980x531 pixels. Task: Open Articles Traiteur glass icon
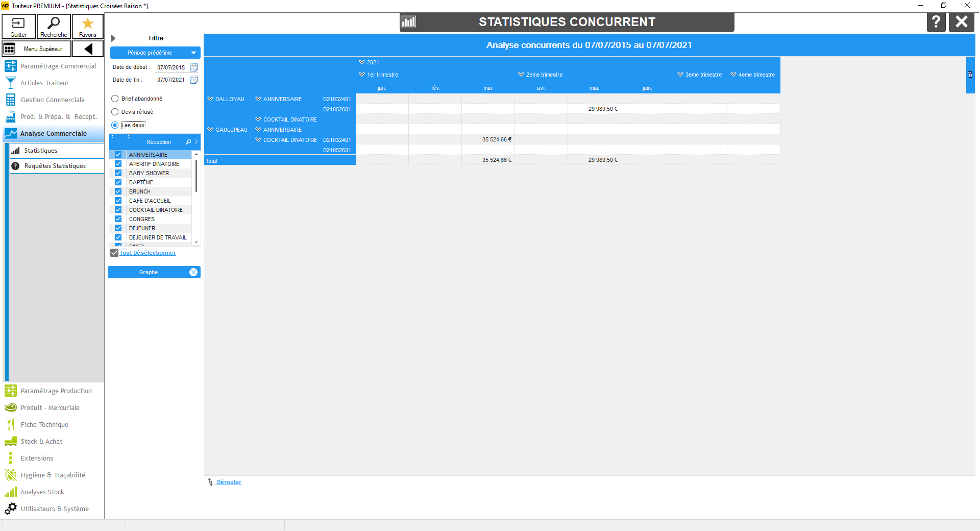[x=11, y=83]
